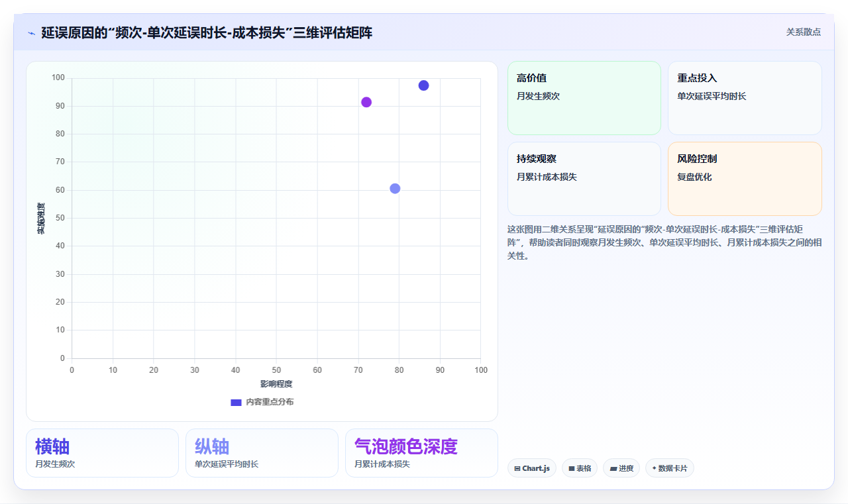Open the 高价值 card

584,98
